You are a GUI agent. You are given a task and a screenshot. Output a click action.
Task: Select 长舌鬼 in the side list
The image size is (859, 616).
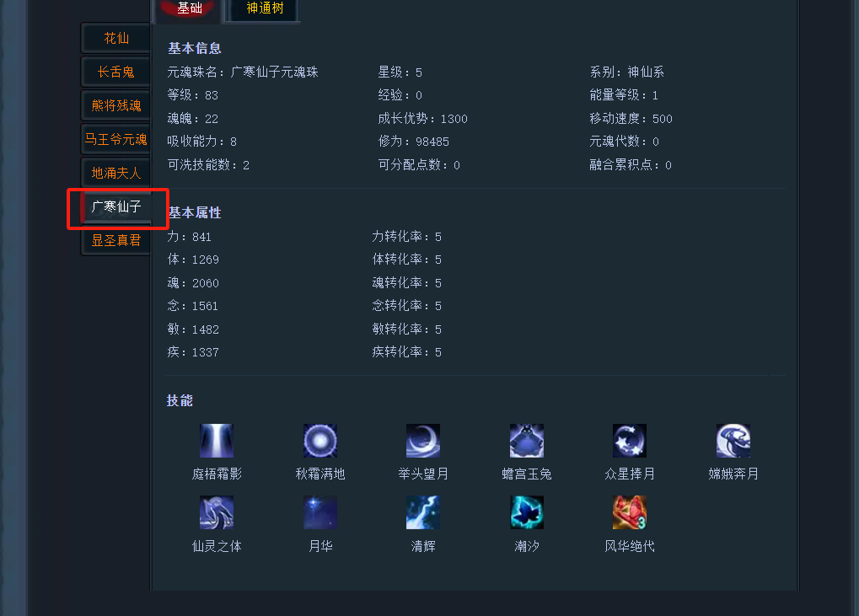[x=116, y=72]
